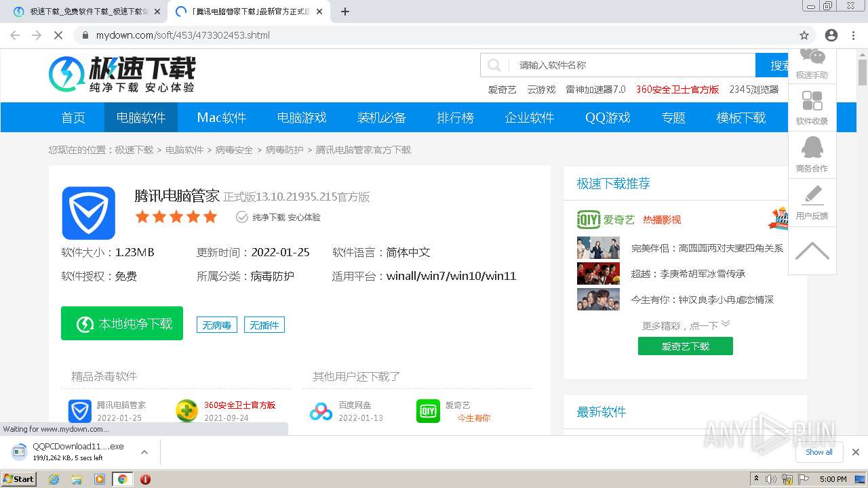Open 电脑软件 navigation item
Viewport: 868px width, 488px height.
point(141,118)
